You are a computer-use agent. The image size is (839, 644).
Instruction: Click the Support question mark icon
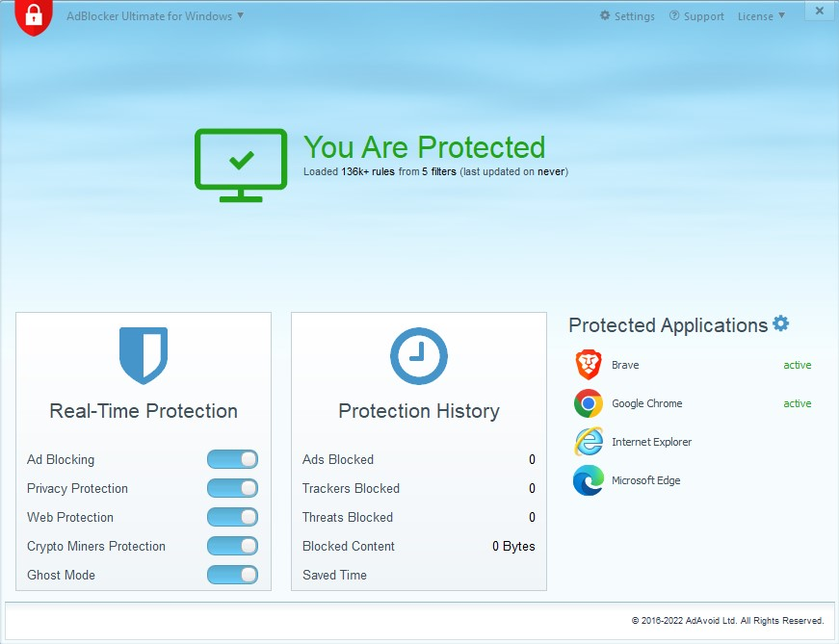coord(674,15)
